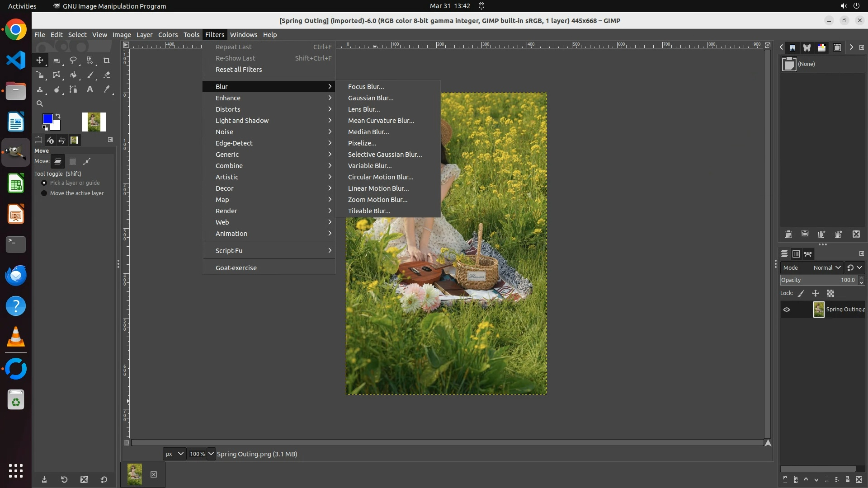Choose Gaussian Blur from Blur submenu
Screen dimensions: 868x488
click(371, 98)
